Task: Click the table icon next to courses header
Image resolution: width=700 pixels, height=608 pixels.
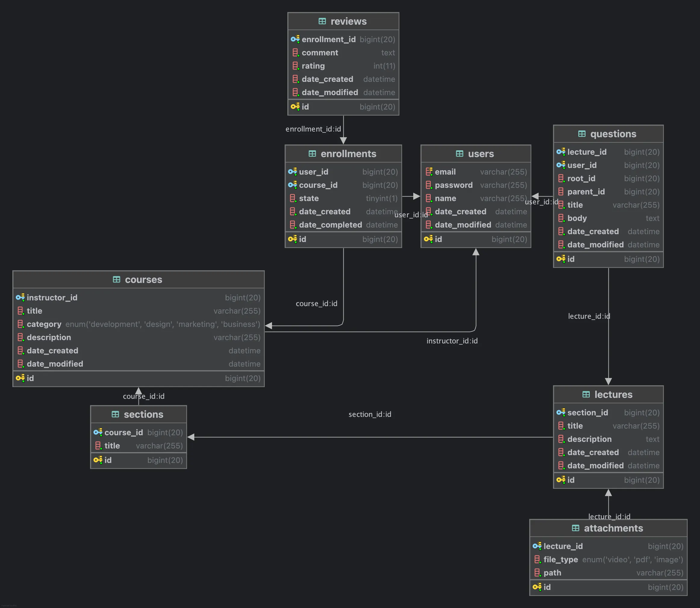Action: coord(117,280)
